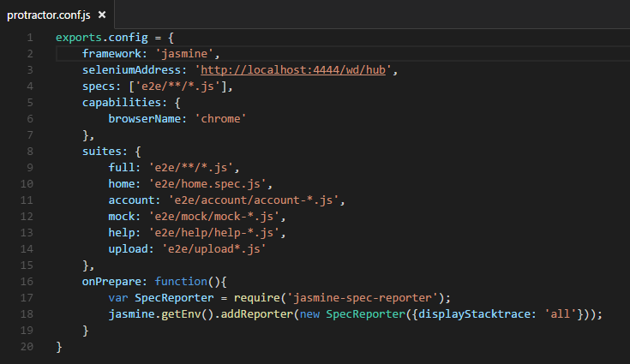Click the 'e2e/help/help-*.js' string
The width and height of the screenshot is (630, 364).
[214, 232]
